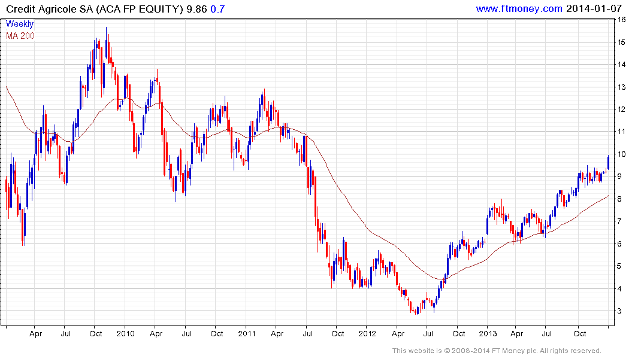
Task: Click the x-axis label 2012
Action: click(367, 333)
